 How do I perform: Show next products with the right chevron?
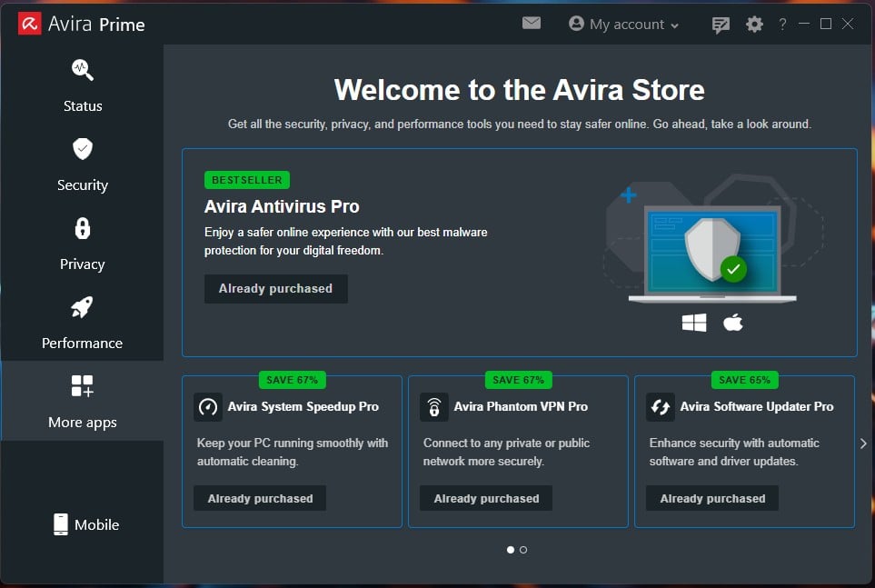[x=863, y=443]
